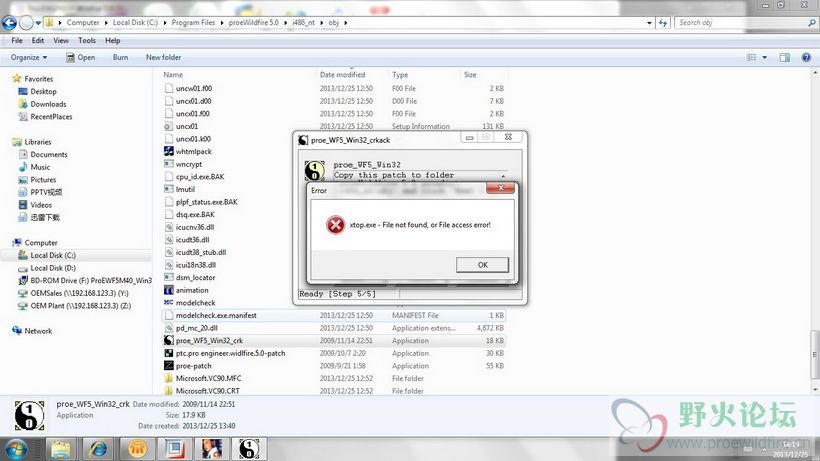Change view using the views icon

tap(751, 57)
